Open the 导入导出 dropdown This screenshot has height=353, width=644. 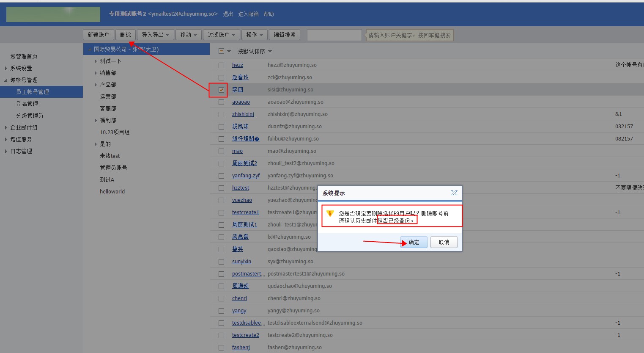[x=155, y=35]
